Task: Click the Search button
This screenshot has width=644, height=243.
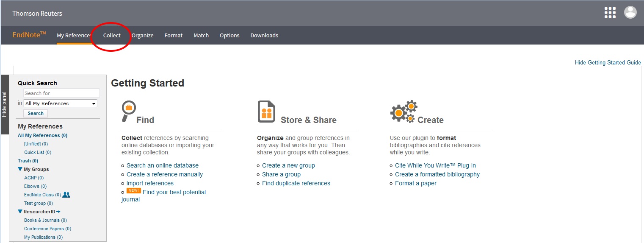Action: (36, 113)
